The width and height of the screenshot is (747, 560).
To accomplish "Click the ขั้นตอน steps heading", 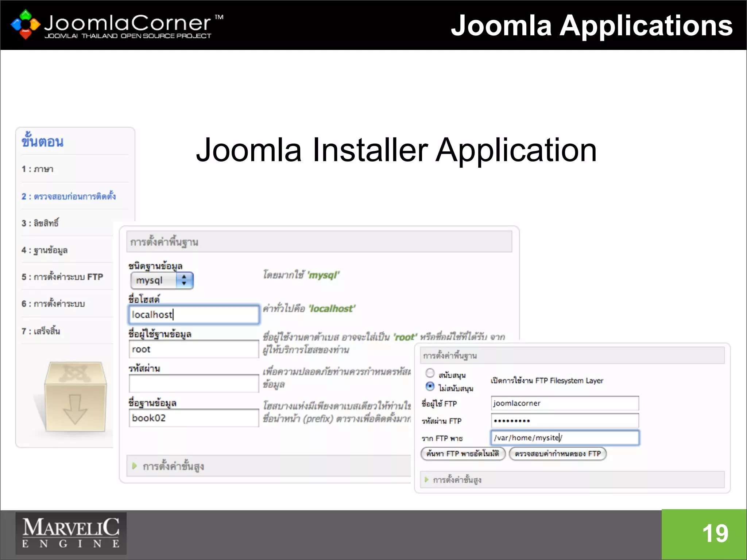I will click(x=43, y=141).
